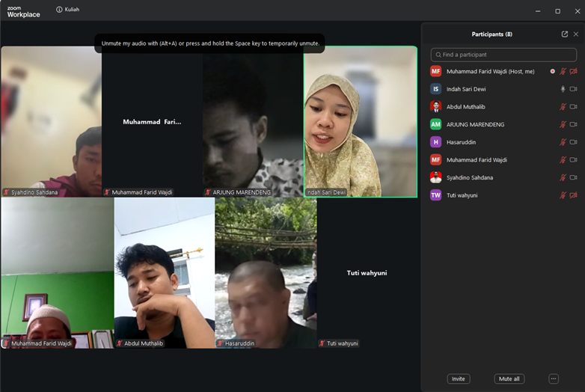The image size is (585, 392).
Task: Click Abdul Muthalib's video camera icon
Action: 574,107
